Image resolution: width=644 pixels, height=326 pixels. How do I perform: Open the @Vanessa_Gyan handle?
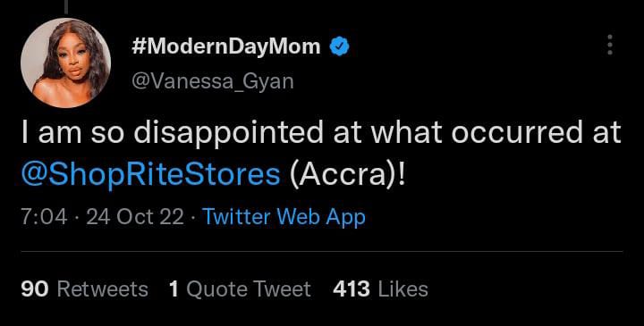pos(213,80)
